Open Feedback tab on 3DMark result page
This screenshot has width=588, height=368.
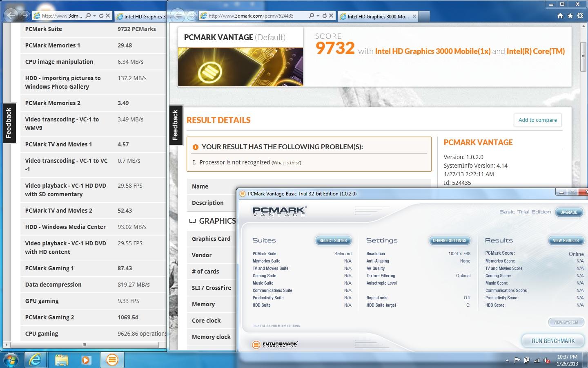(x=175, y=125)
